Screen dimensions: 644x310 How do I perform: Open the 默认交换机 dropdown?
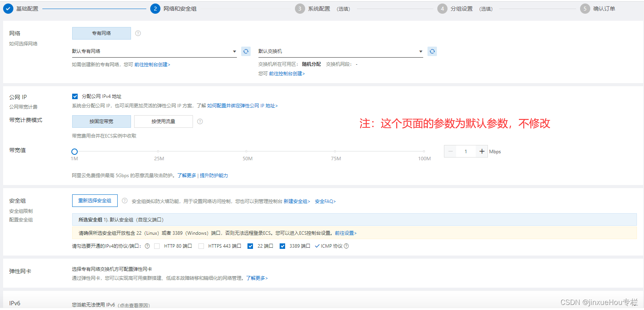tap(340, 51)
